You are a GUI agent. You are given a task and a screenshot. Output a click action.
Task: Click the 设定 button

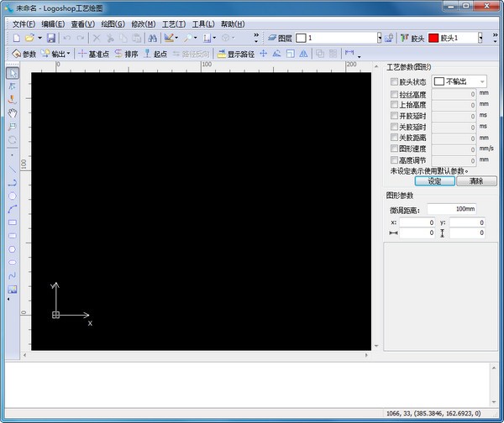(434, 180)
